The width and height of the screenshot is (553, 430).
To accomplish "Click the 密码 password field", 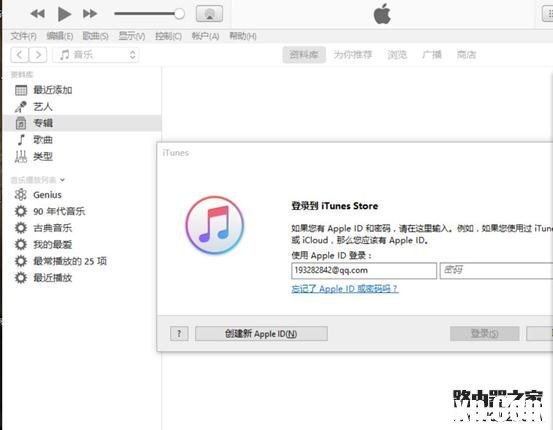I will click(x=496, y=271).
